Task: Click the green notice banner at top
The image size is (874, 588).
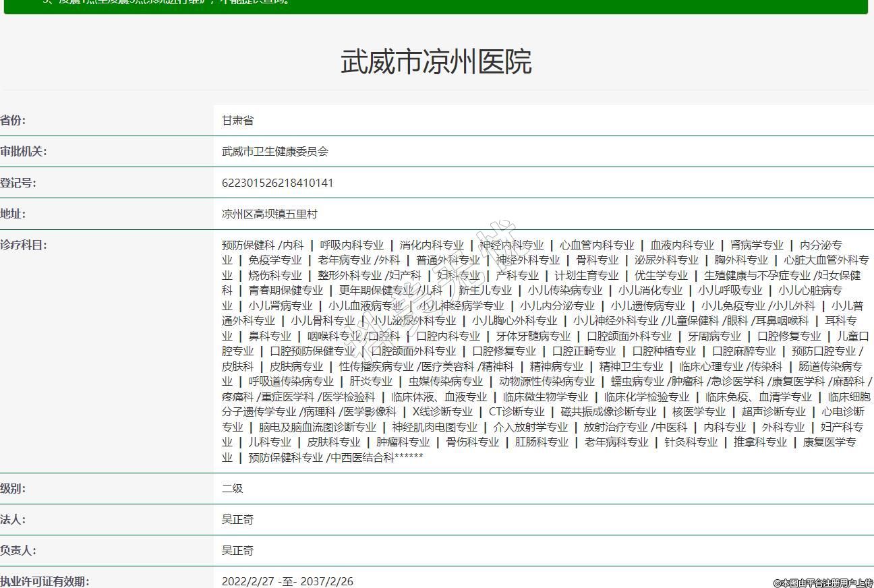Action: 436,5
